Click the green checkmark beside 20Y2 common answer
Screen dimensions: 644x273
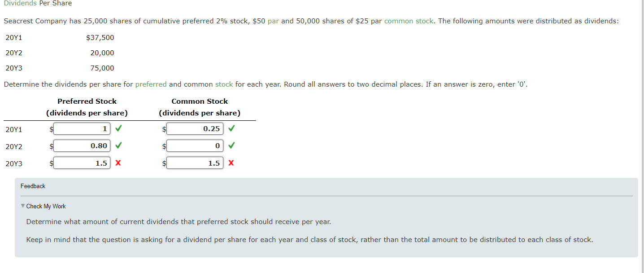231,145
